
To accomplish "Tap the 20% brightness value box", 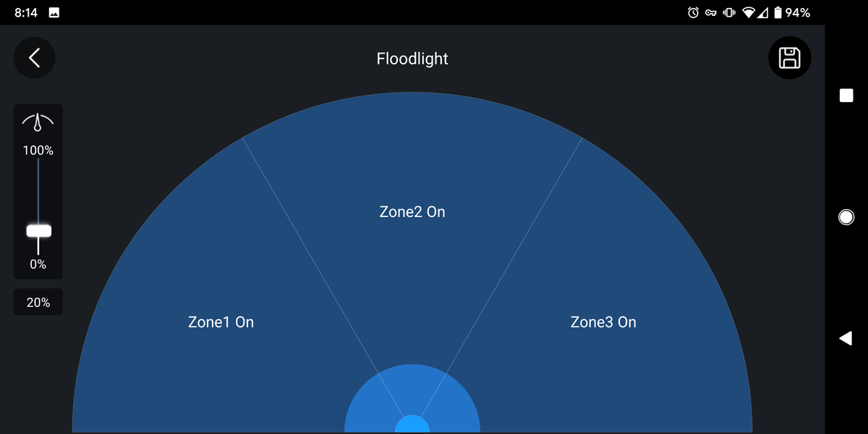I will [x=38, y=302].
